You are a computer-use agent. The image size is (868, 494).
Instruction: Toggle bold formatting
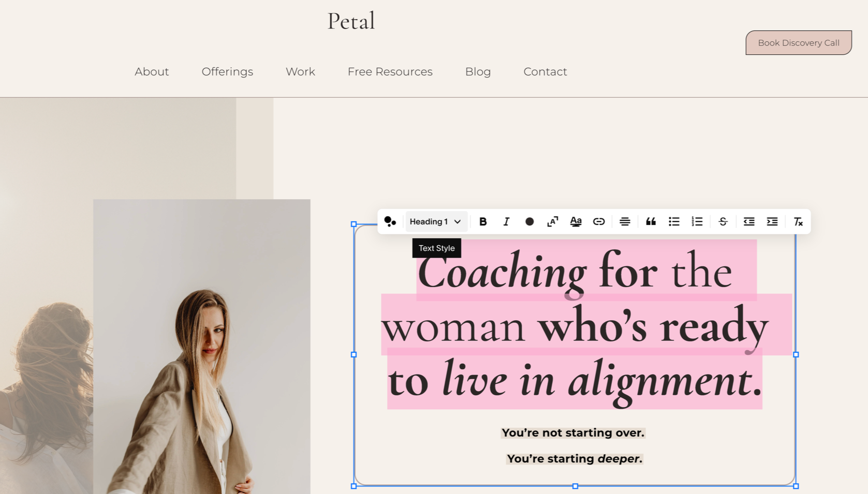(483, 222)
